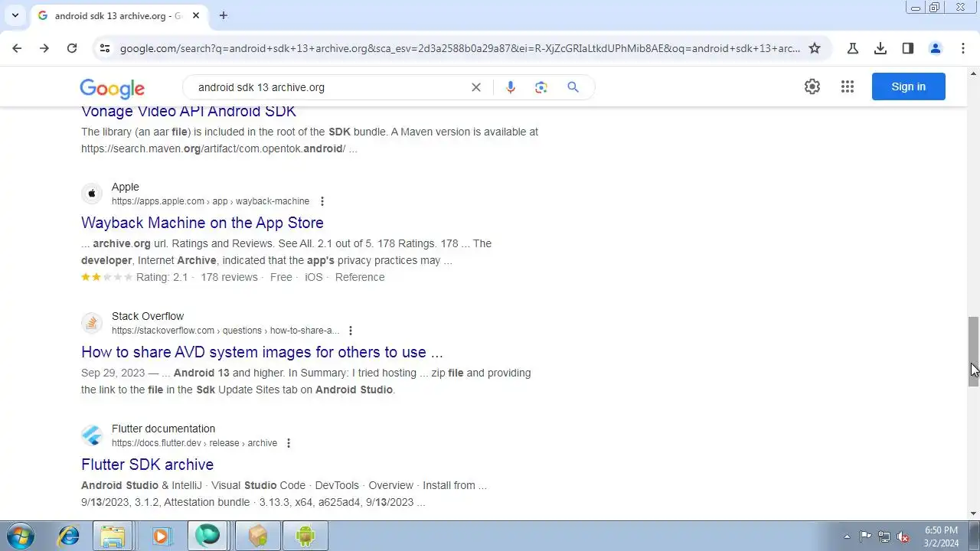Go to Google home via logo
This screenshot has width=980, height=551.
coord(112,89)
